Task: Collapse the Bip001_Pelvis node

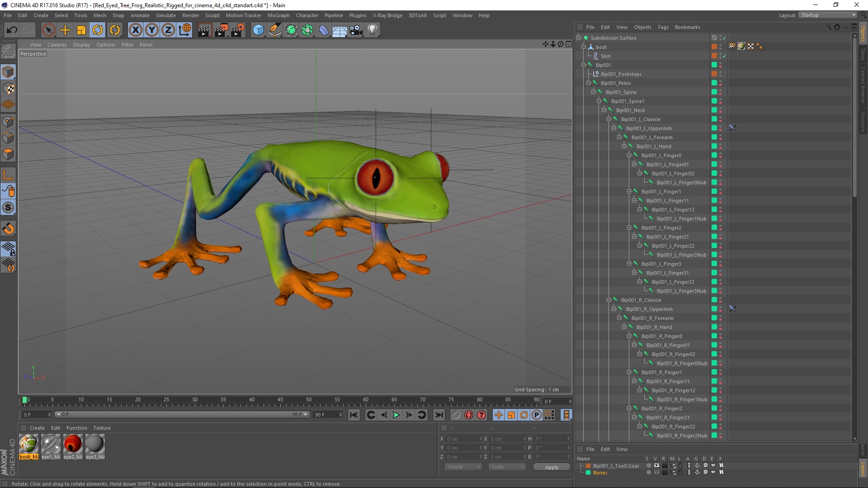Action: pyautogui.click(x=589, y=83)
